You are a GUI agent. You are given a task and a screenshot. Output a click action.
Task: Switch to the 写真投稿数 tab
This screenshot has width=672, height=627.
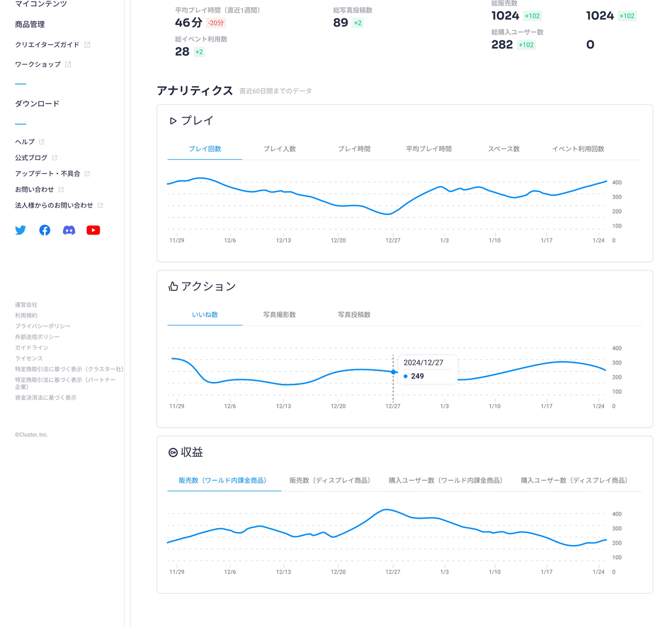[x=354, y=315]
